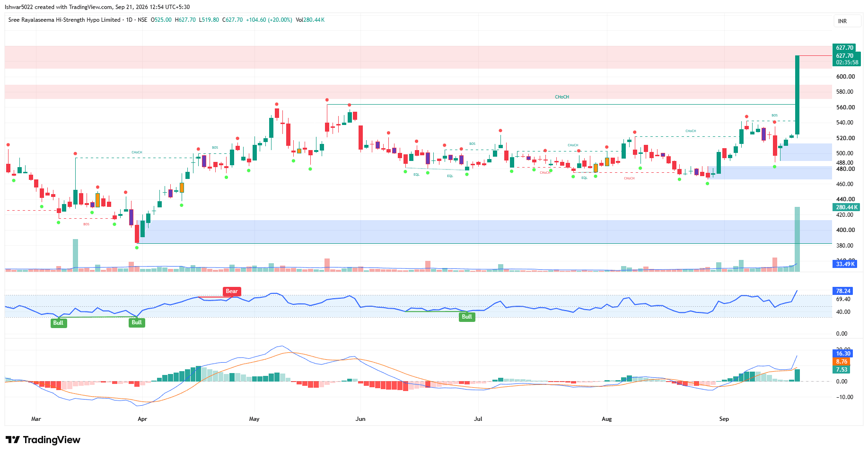Viewport: 868px width, 454px height.
Task: Click the CHoCH label above the 560 line
Action: point(562,97)
